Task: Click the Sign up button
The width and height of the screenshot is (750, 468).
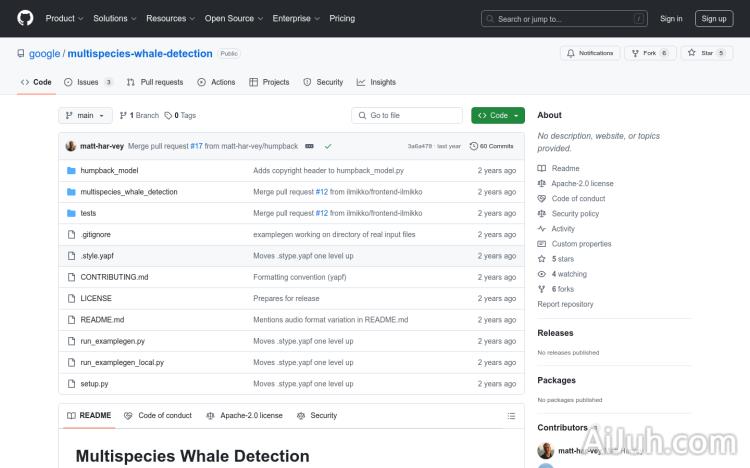Action: pyautogui.click(x=714, y=19)
